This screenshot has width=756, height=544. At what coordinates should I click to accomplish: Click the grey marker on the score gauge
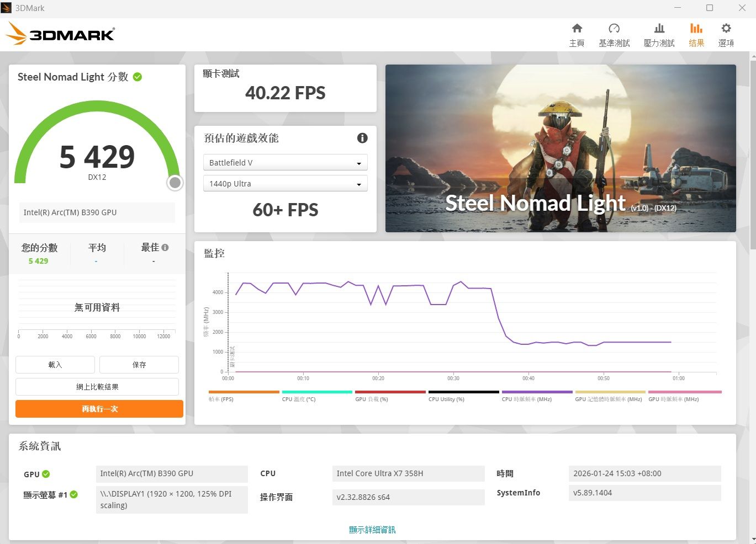tap(175, 183)
